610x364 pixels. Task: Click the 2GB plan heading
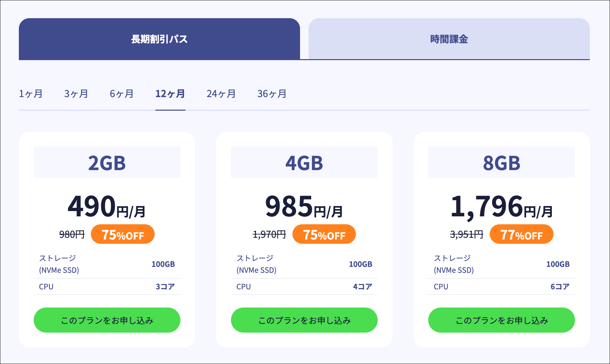(x=107, y=163)
